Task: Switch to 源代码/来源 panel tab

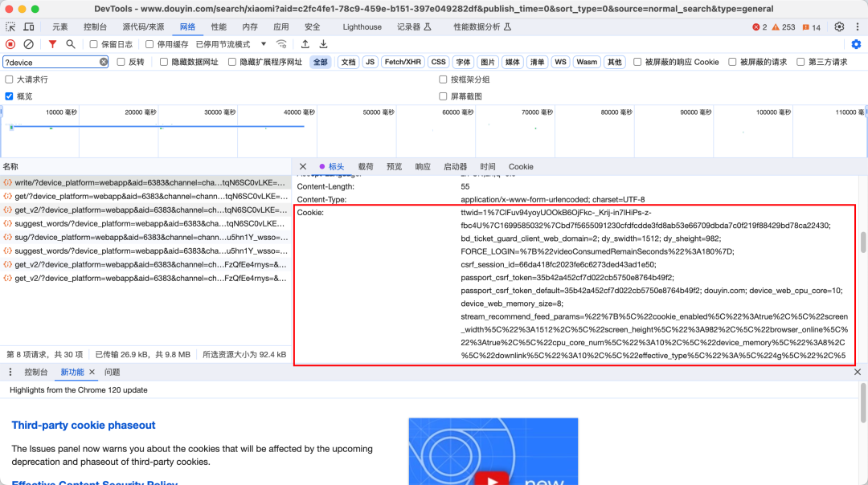Action: (x=143, y=26)
